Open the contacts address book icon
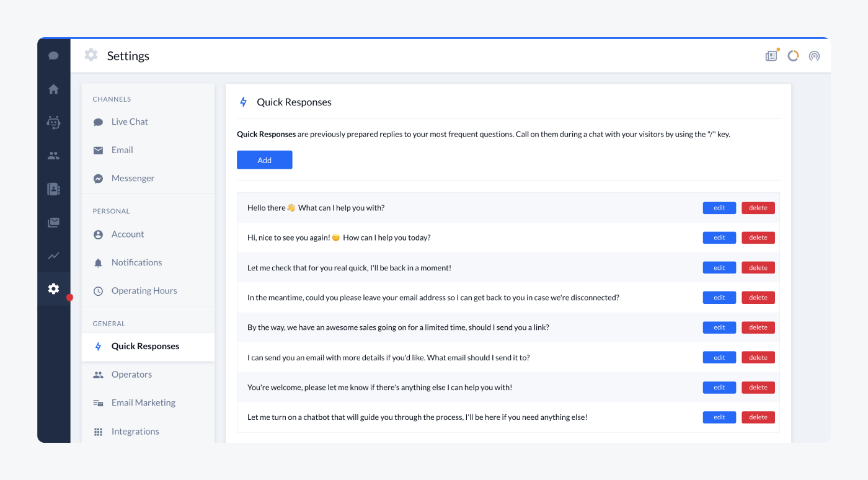 coord(53,189)
